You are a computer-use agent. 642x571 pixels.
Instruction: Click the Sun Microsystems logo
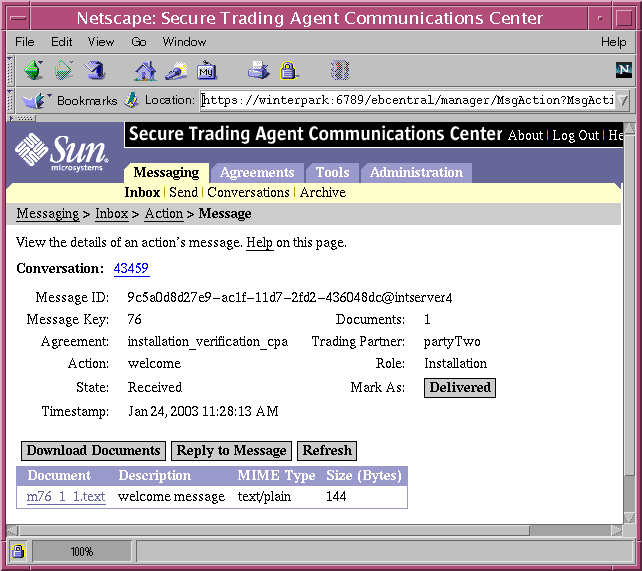pos(62,152)
